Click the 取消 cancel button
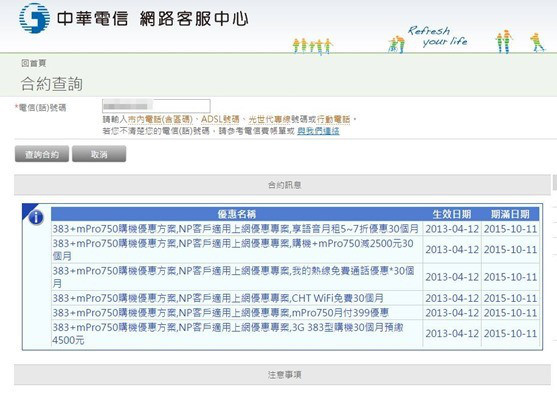The image size is (557, 393). click(99, 154)
